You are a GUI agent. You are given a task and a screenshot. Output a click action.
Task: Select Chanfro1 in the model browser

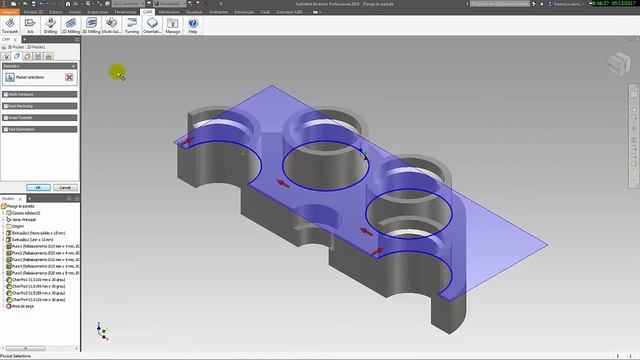pyautogui.click(x=36, y=280)
